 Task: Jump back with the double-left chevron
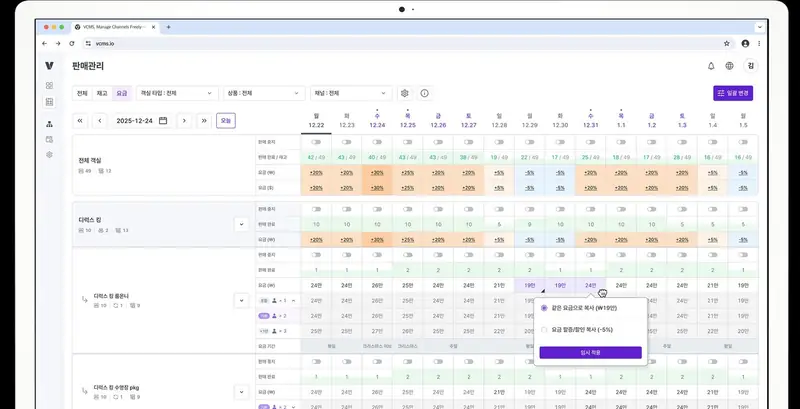click(x=80, y=121)
